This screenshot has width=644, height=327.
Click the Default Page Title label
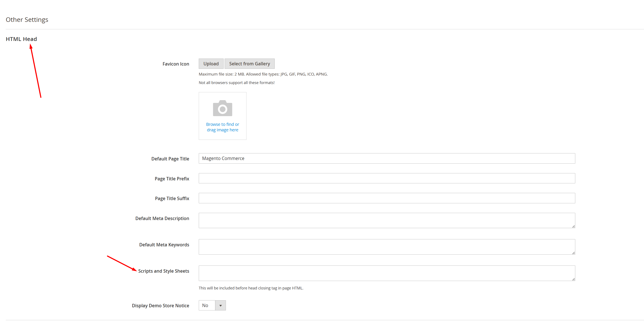point(170,159)
